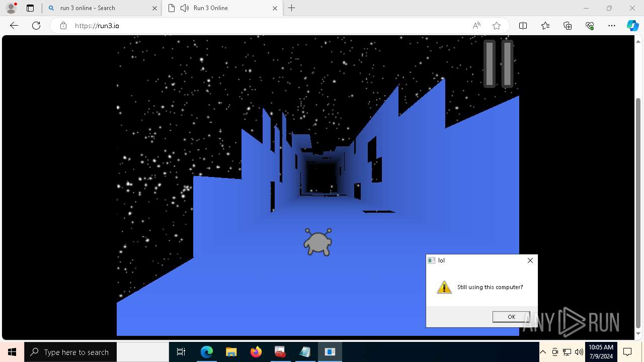The image size is (644, 362).
Task: Open the notification center
Action: [628, 352]
